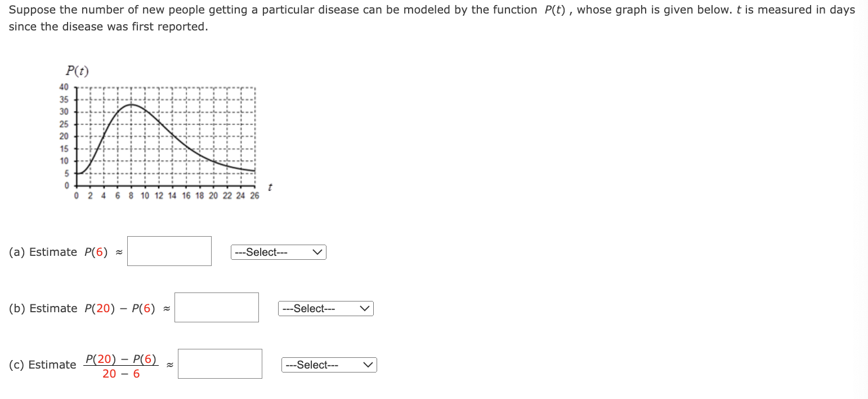Click the answer box for P(6)
The height and width of the screenshot is (399, 868).
[169, 251]
